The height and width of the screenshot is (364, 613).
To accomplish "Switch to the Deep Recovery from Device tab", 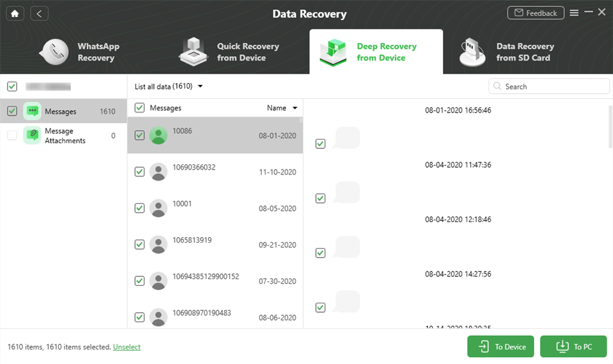I will (x=377, y=51).
